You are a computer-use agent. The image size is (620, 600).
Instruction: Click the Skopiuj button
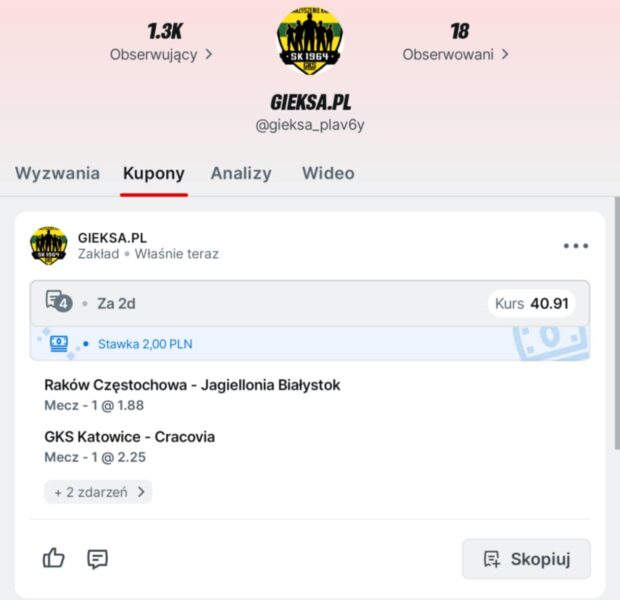[x=526, y=559]
